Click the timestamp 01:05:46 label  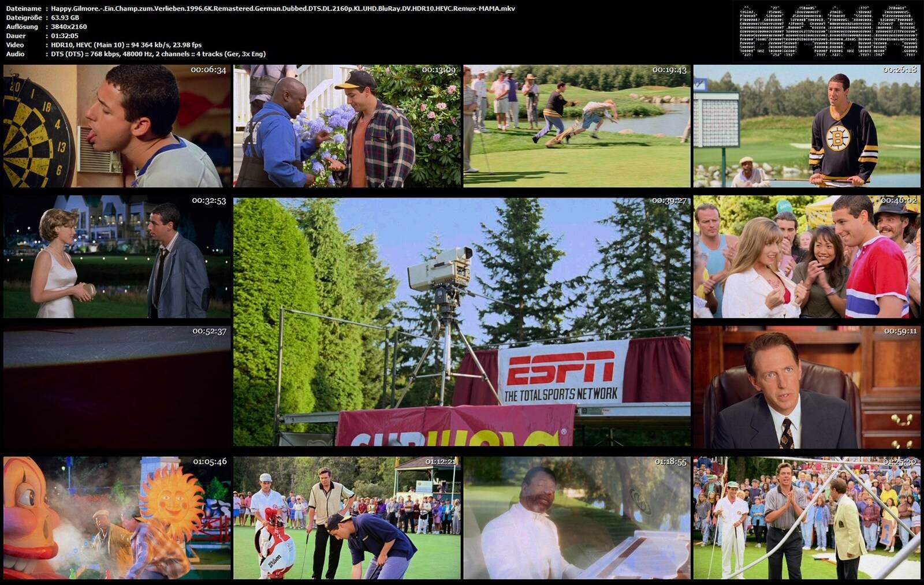click(x=210, y=462)
